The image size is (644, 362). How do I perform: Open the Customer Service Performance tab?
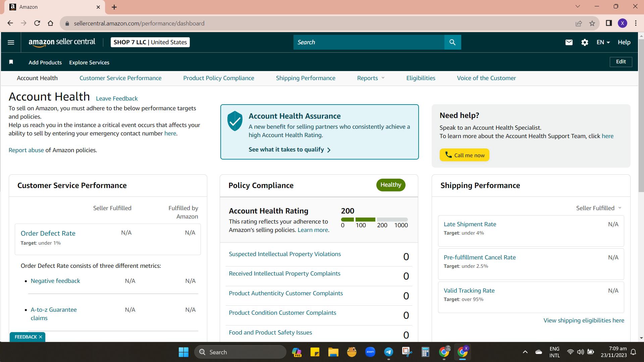120,78
